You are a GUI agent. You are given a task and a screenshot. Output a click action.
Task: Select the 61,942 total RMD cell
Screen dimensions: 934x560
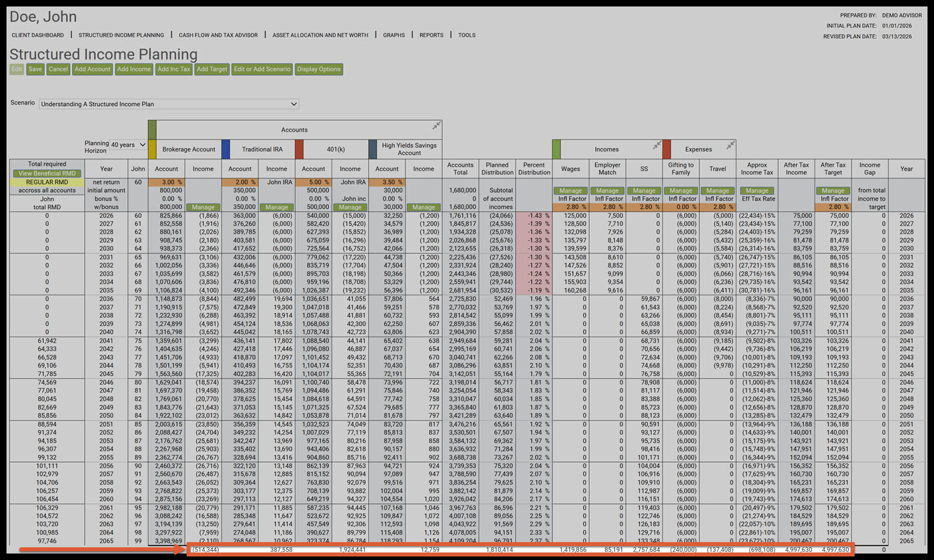pyautogui.click(x=47, y=340)
